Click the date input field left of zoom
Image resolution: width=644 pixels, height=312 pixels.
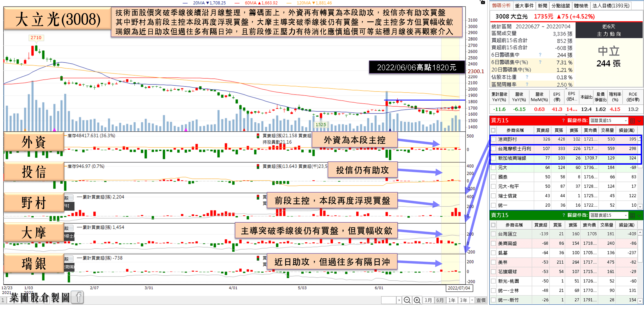coord(389,300)
